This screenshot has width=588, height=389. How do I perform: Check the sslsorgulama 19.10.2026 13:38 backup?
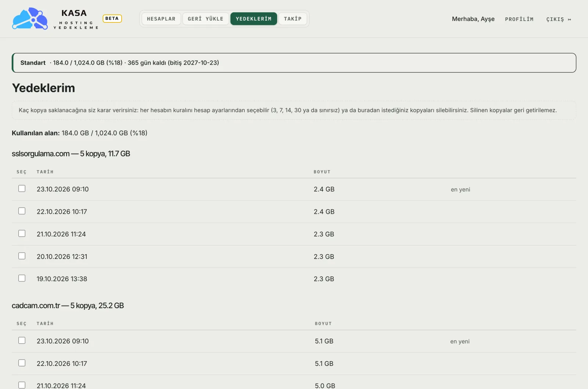22,278
